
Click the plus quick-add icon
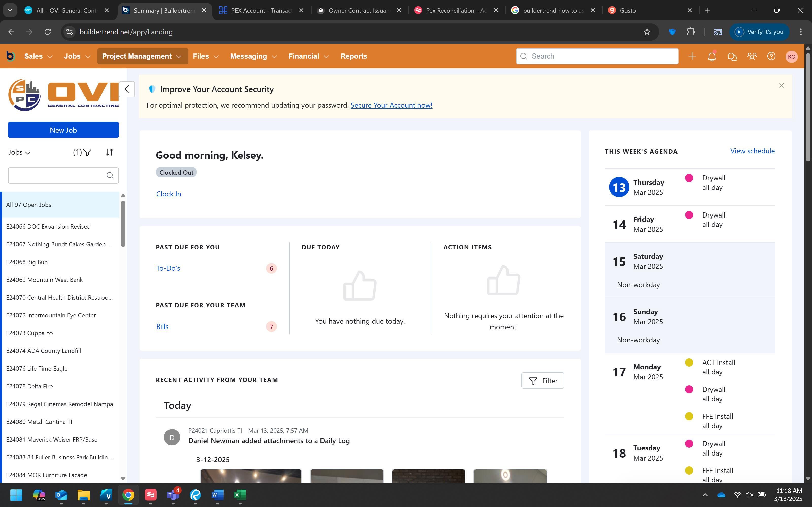(692, 56)
